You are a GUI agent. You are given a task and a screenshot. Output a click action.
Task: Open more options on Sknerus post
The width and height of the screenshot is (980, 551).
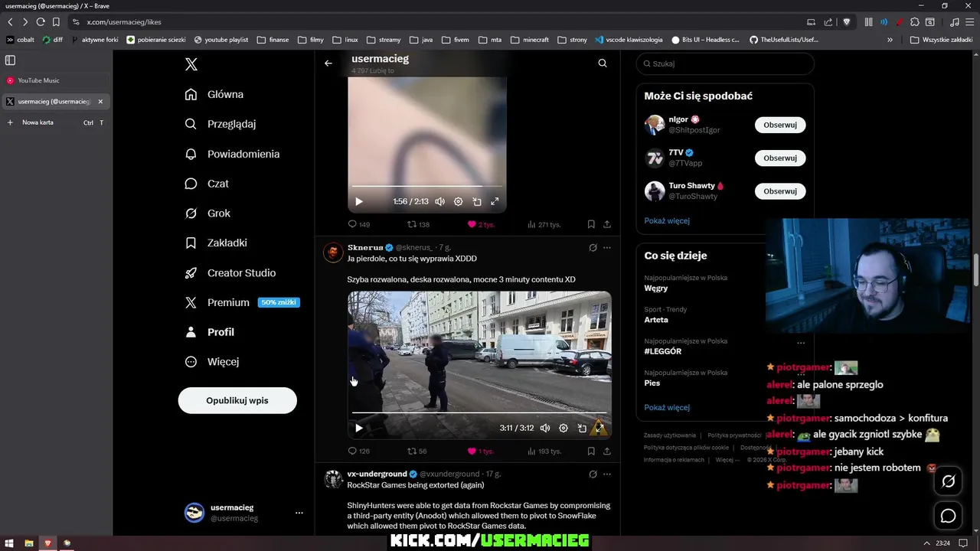click(607, 248)
